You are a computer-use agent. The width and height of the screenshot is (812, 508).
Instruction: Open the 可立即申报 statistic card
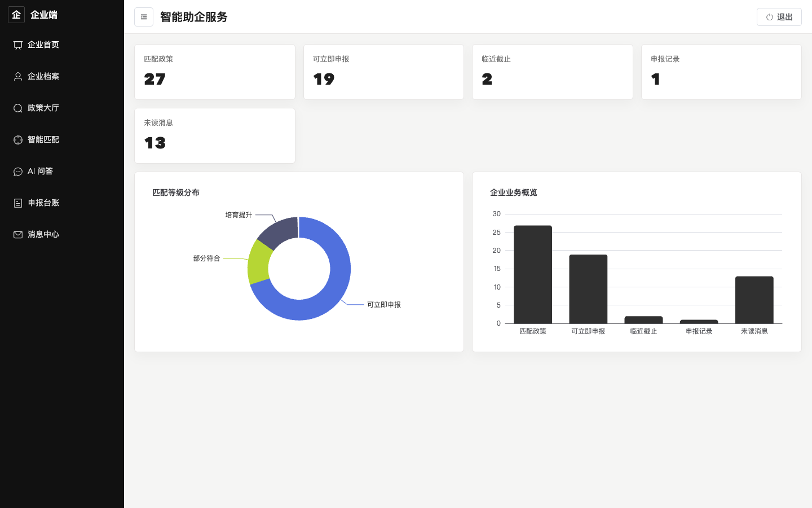coord(383,72)
